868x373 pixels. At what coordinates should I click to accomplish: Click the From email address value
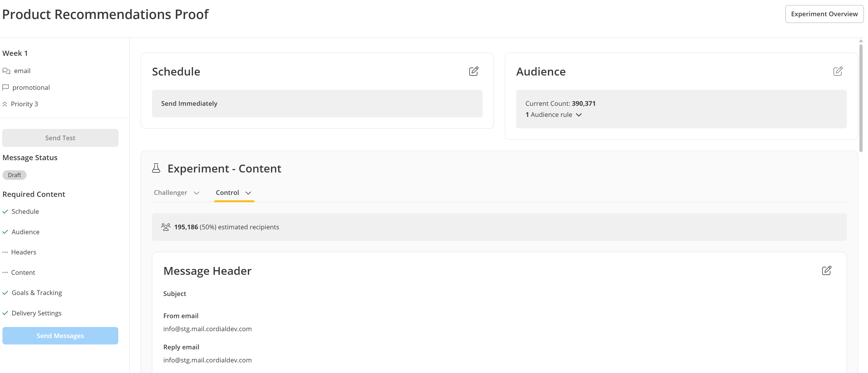pos(207,329)
